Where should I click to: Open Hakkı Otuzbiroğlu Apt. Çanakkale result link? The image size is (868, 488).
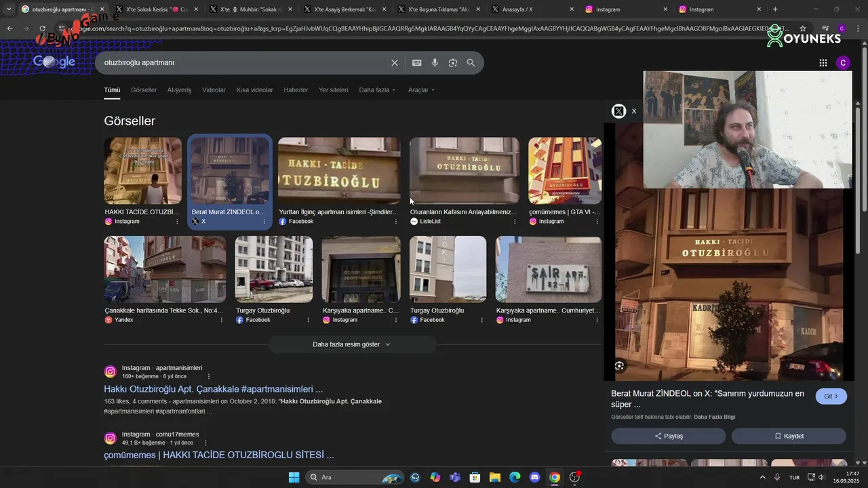point(213,389)
